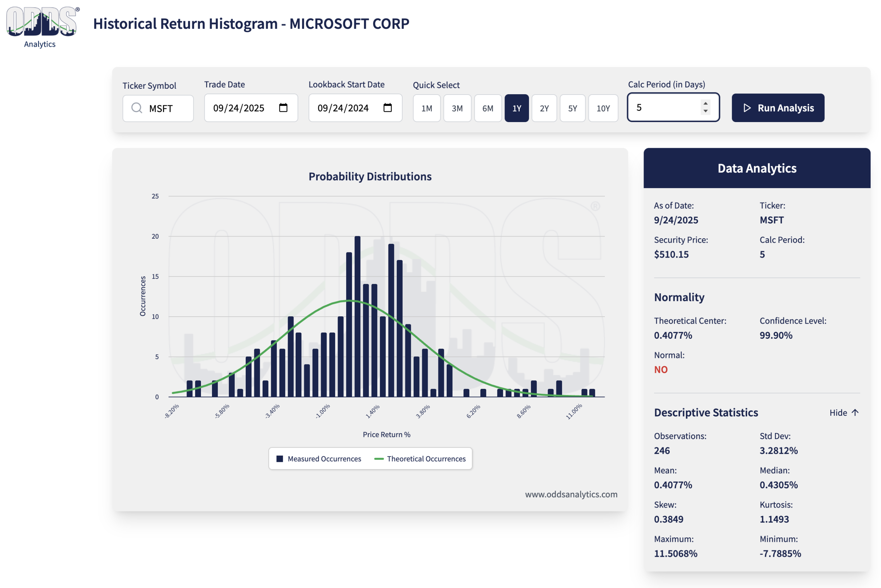This screenshot has height=588, width=881.
Task: Choose the 1Y quick select option
Action: click(x=516, y=108)
